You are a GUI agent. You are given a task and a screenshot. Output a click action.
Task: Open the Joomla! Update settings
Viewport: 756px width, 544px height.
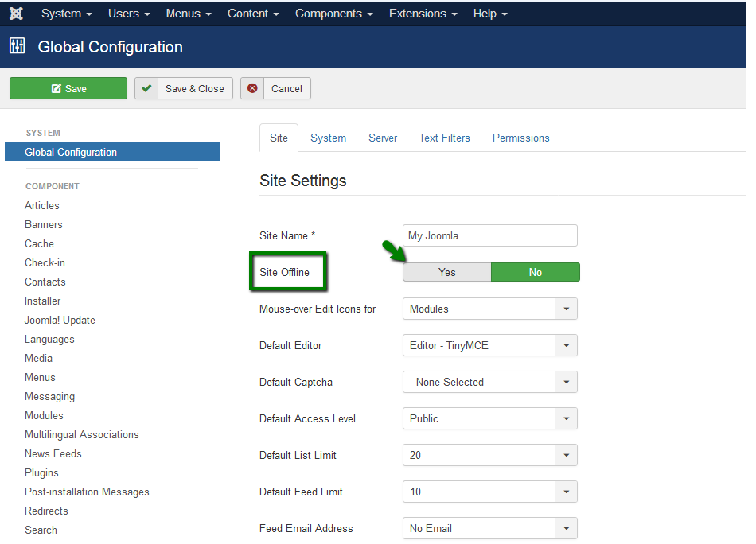60,320
